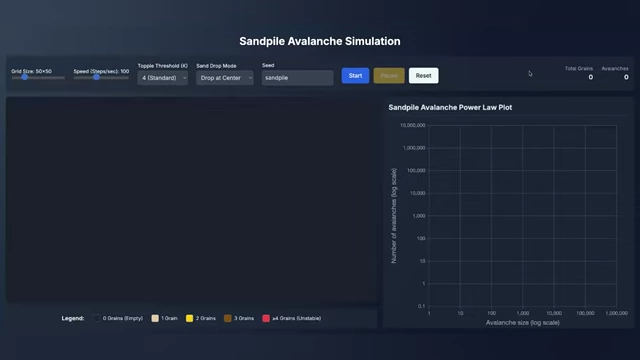This screenshot has height=360, width=640.
Task: Click the 1 Grain legend swatch
Action: tap(155, 318)
